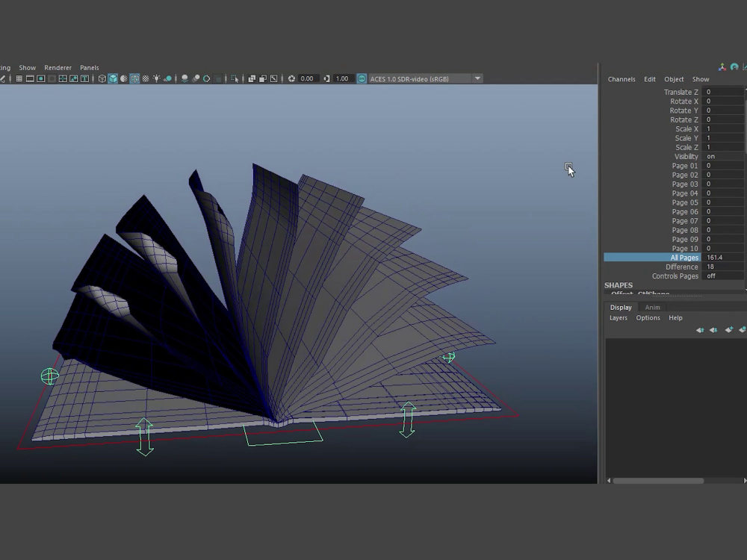Toggle textured display checker icon
The image size is (747, 560).
point(146,78)
